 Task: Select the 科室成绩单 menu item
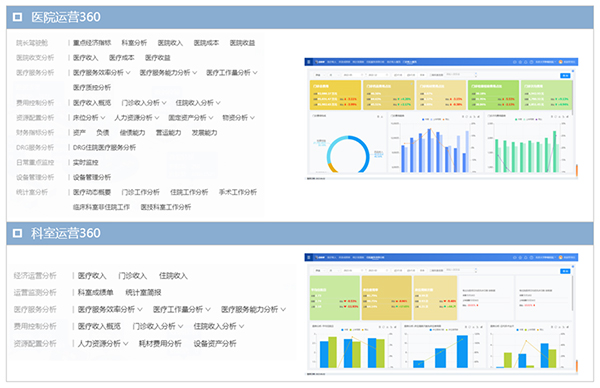tap(95, 292)
